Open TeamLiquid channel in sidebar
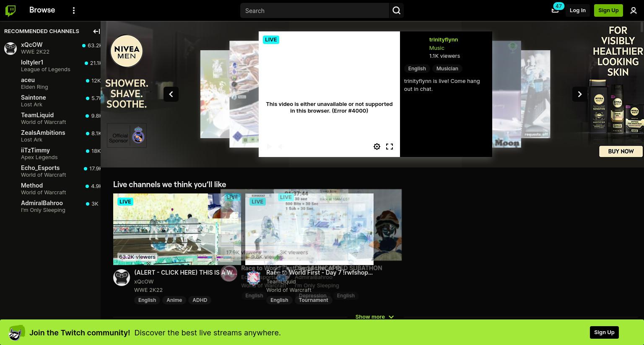Viewport: 644px width, 345px height. (x=50, y=118)
